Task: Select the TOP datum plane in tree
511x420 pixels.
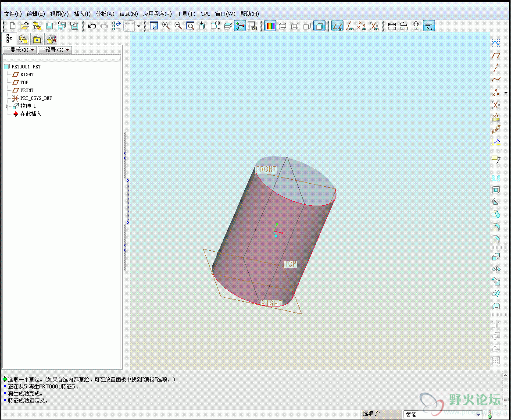Action: pos(20,82)
